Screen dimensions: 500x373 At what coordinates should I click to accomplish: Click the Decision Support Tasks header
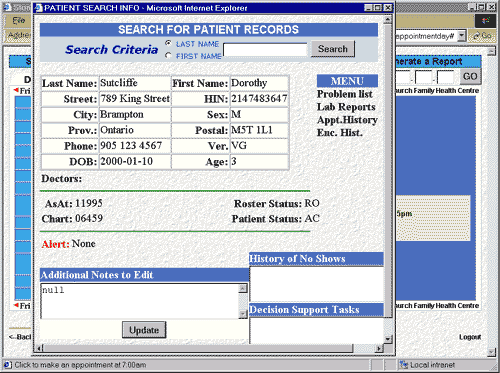[x=316, y=310]
